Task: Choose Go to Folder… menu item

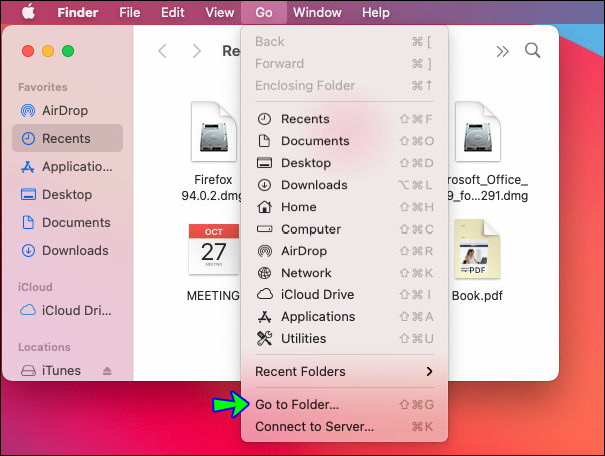Action: tap(345, 405)
